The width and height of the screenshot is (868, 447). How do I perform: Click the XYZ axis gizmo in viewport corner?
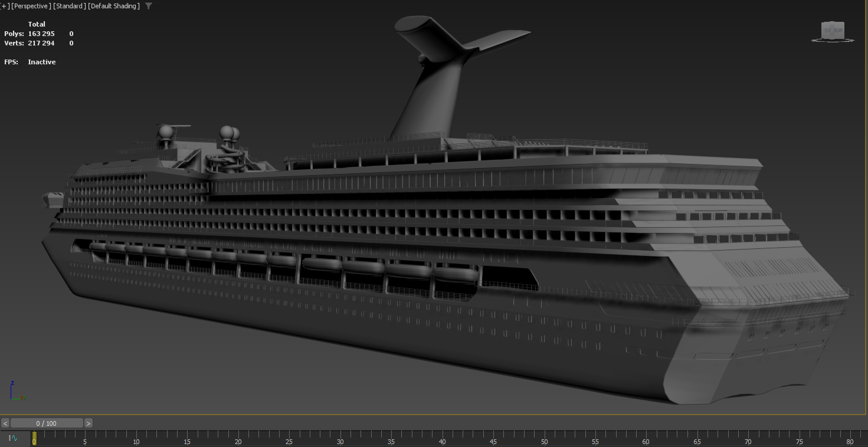[15, 392]
